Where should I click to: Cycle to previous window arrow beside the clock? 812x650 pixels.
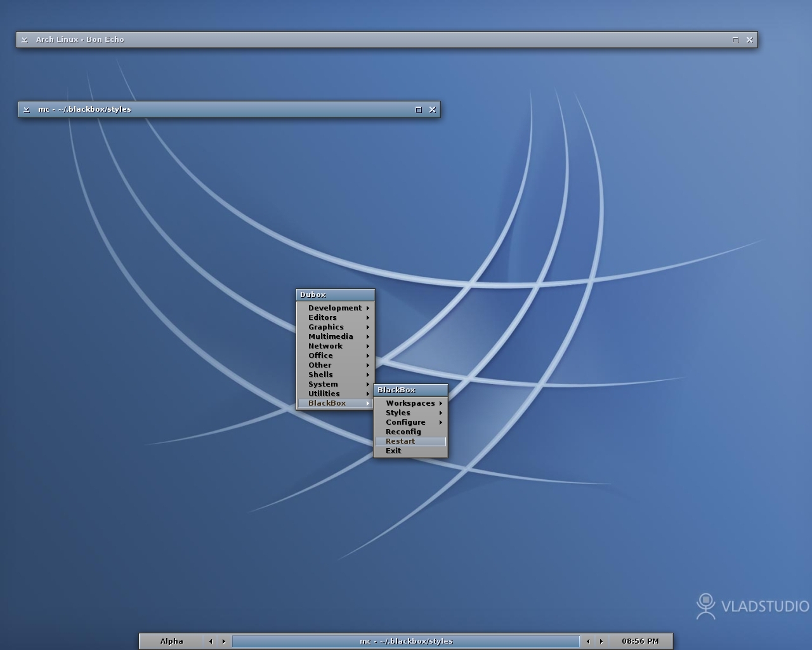pyautogui.click(x=588, y=641)
